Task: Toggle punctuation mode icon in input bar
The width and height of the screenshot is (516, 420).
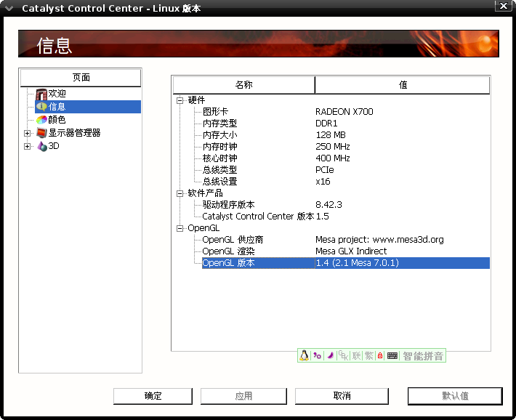Action: click(317, 355)
